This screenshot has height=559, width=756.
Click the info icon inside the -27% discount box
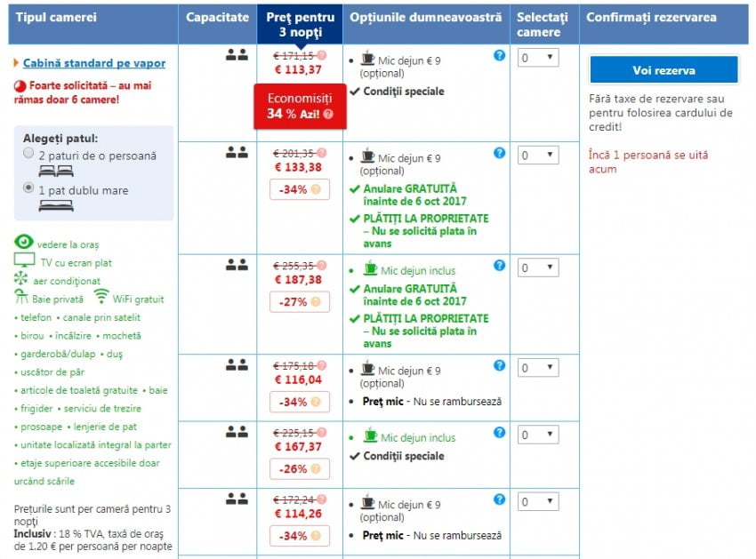(314, 302)
